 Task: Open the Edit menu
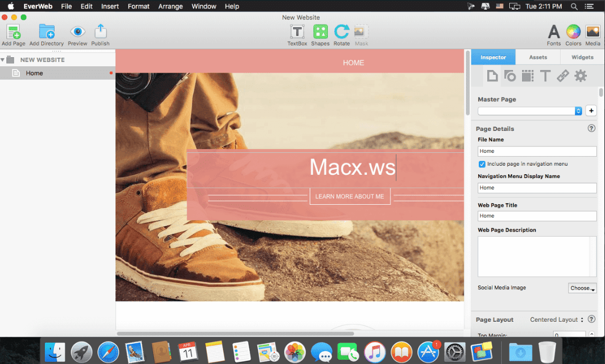(x=87, y=6)
